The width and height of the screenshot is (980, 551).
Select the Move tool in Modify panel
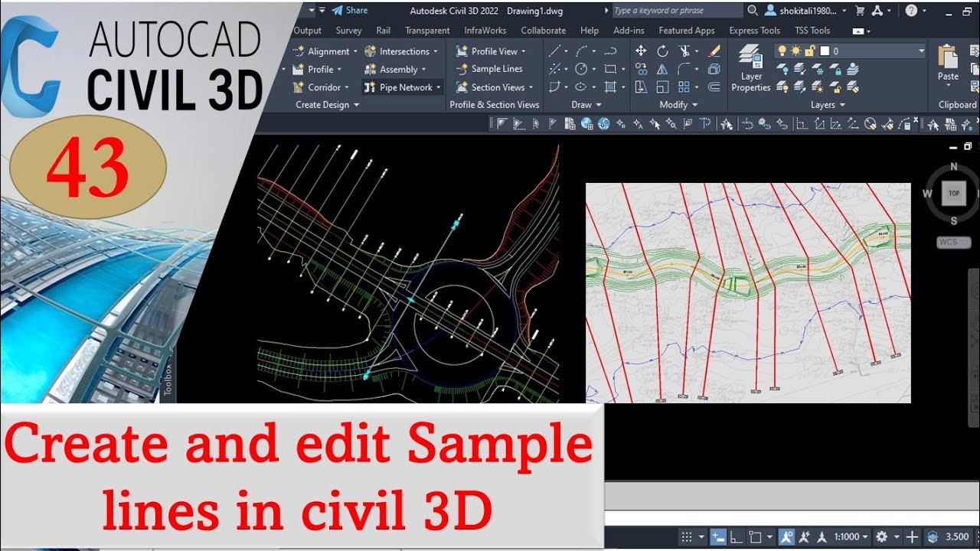[x=641, y=51]
